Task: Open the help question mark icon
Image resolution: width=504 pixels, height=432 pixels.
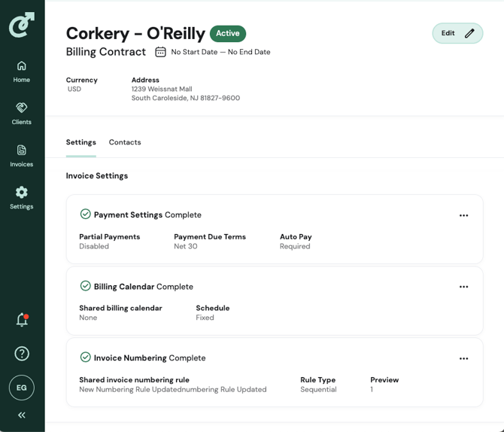Action: point(22,354)
